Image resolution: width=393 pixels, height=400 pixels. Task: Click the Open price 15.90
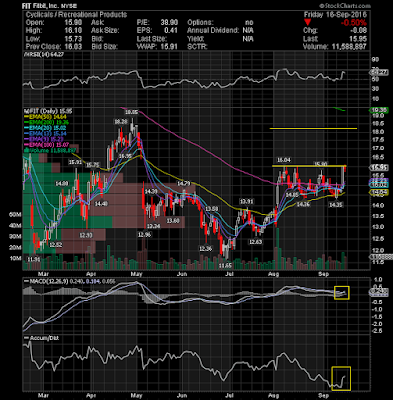73,23
